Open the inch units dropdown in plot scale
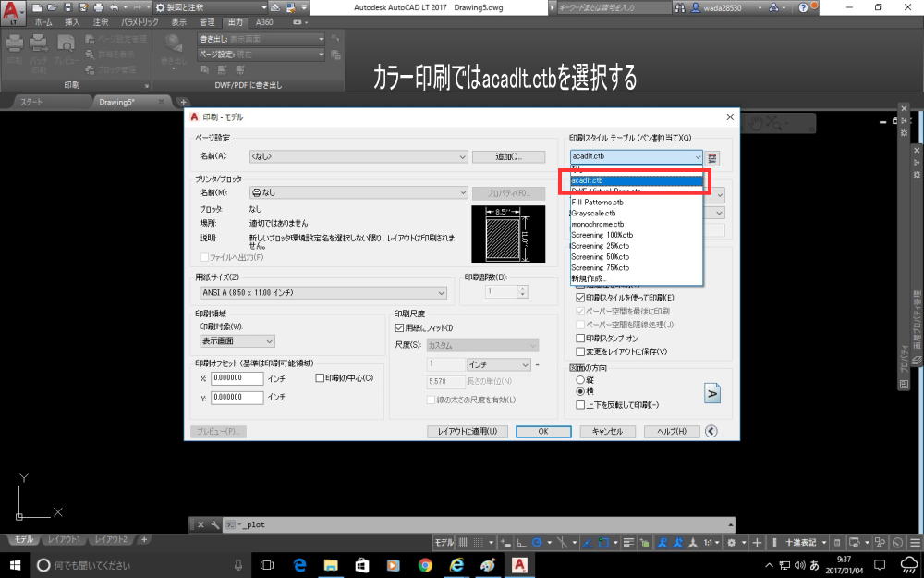Viewport: 924px width, 578px height. point(499,364)
